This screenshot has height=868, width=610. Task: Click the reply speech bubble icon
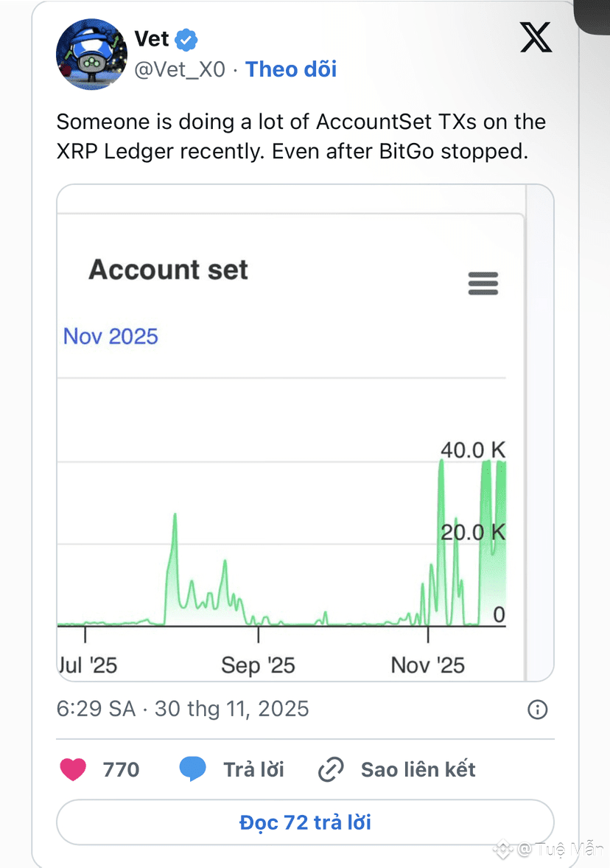193,770
